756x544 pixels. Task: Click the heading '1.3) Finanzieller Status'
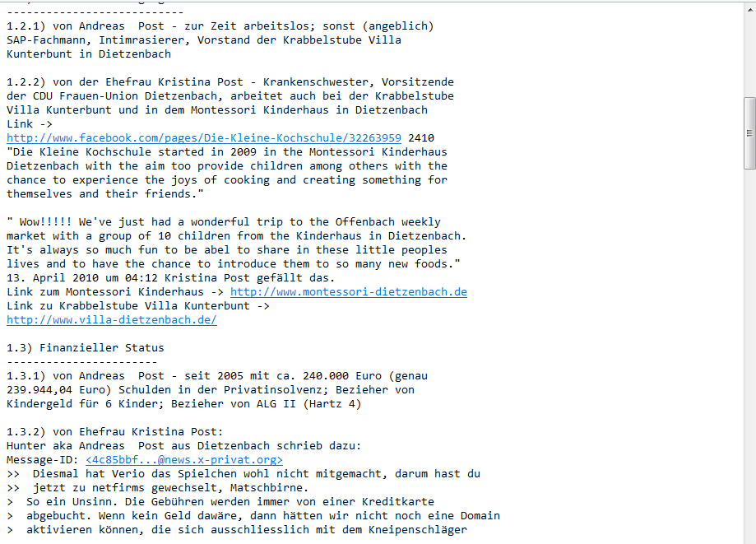coord(86,348)
